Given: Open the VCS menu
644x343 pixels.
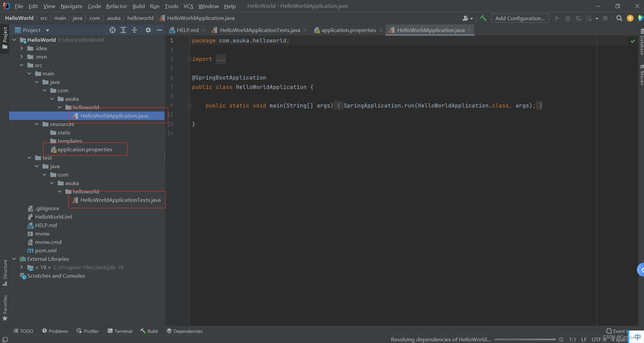Looking at the screenshot, I should tap(188, 6).
